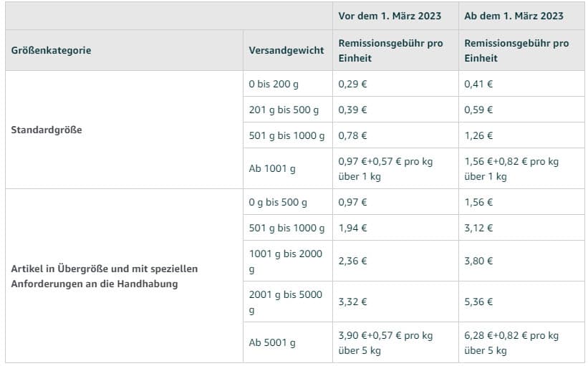Click the 3,80 € fee cell
Image resolution: width=588 pixels, height=366 pixels.
tap(521, 261)
